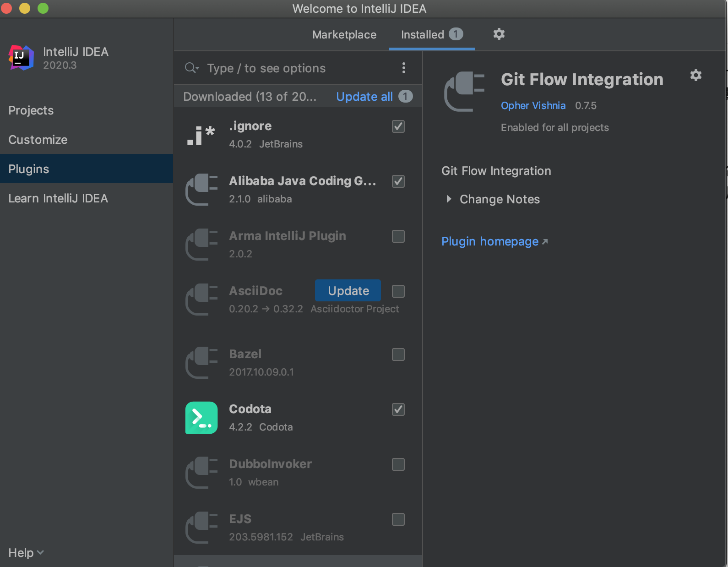Image resolution: width=728 pixels, height=567 pixels.
Task: Click the 2017.10.09.0.1 Bazel version text
Action: coord(261,372)
